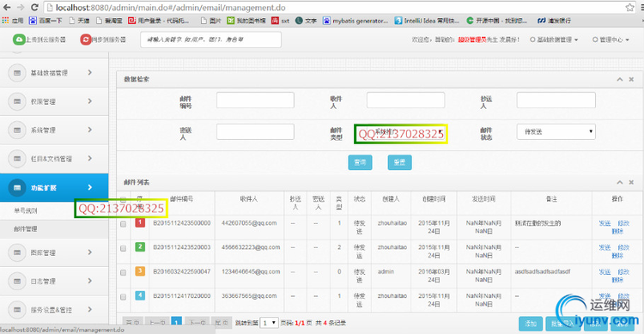Click the 系统管理 sidebar icon
This screenshot has height=334, width=644.
coord(17,131)
